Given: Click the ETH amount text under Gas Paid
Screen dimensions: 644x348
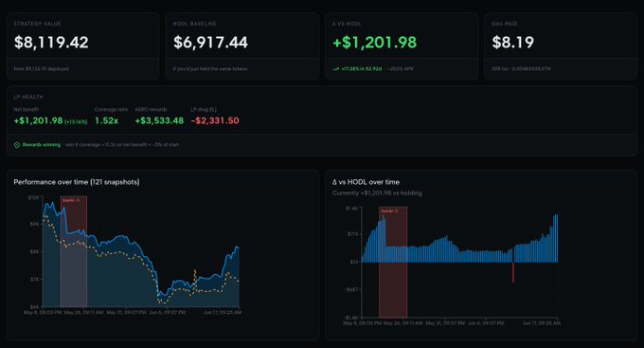Looking at the screenshot, I should [x=532, y=68].
